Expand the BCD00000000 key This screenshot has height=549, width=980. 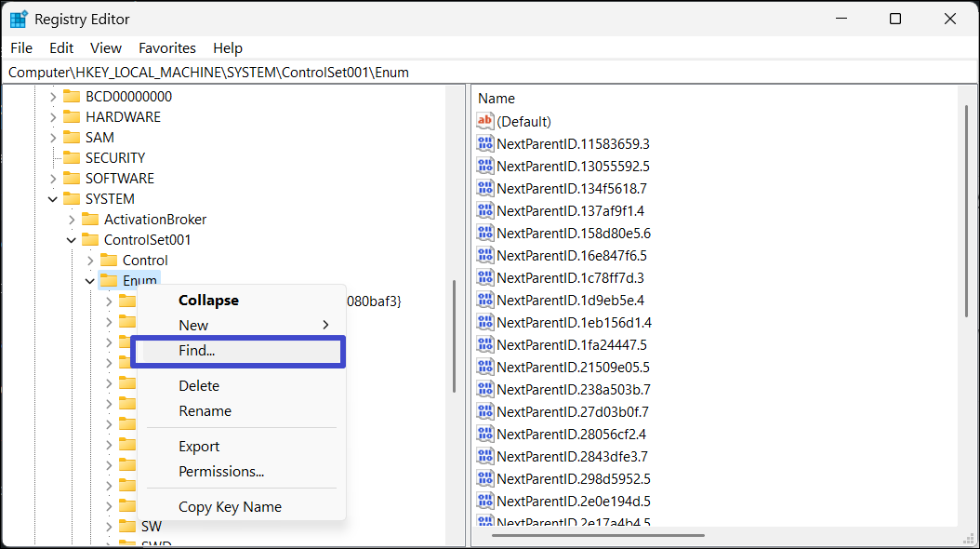pyautogui.click(x=52, y=97)
